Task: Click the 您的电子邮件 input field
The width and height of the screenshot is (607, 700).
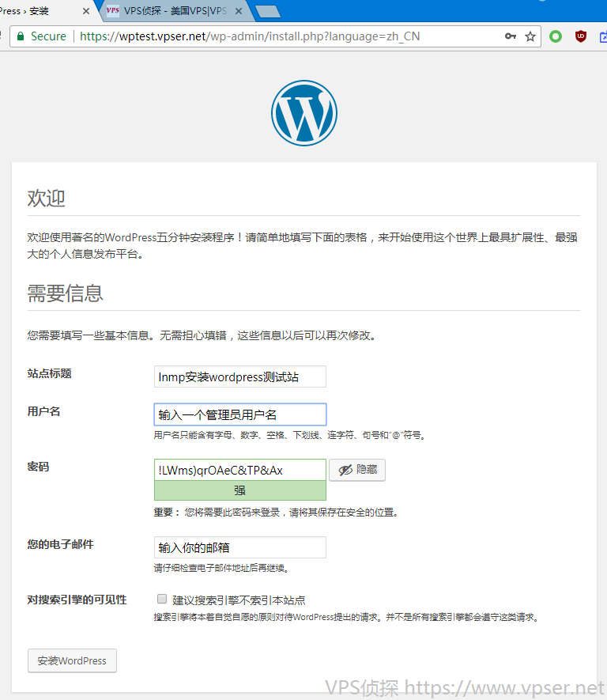Action: tap(239, 547)
